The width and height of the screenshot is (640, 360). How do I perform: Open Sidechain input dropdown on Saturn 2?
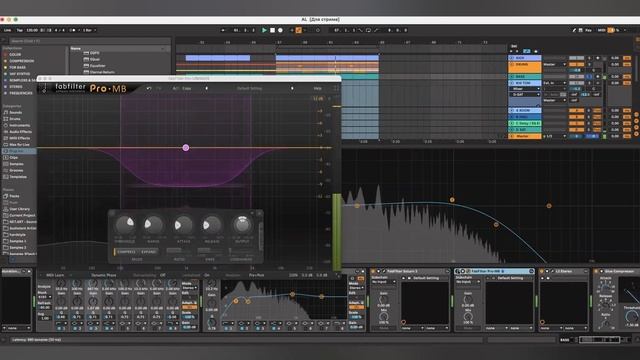point(384,282)
